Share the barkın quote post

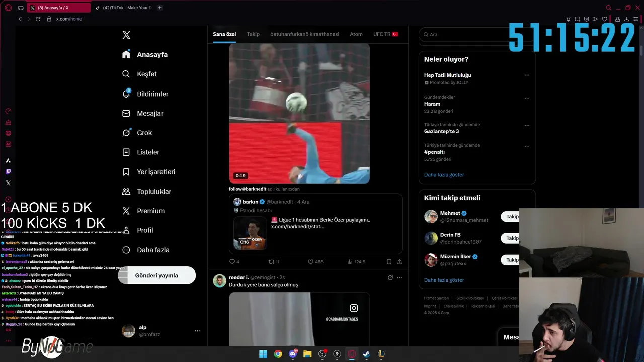[399, 262]
